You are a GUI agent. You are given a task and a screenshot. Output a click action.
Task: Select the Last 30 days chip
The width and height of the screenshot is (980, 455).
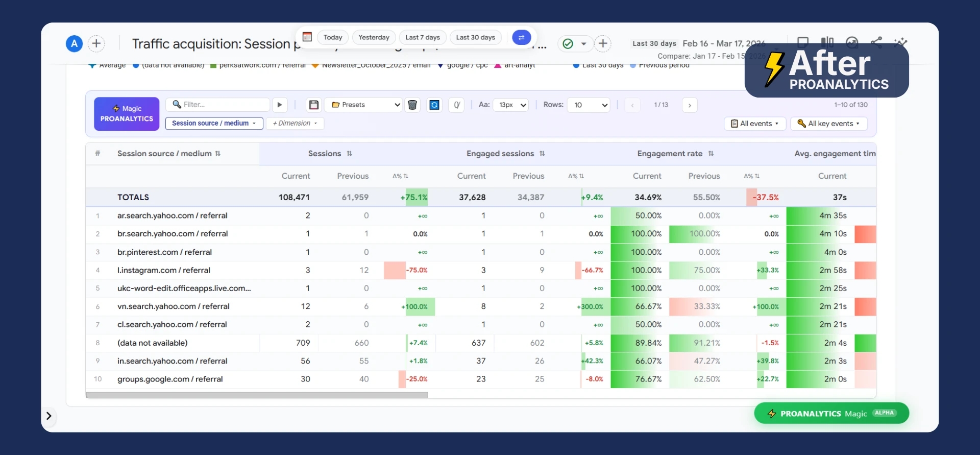coord(476,37)
